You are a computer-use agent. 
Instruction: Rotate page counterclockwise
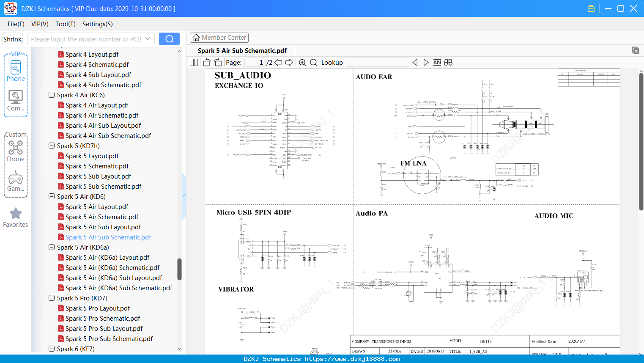207,62
